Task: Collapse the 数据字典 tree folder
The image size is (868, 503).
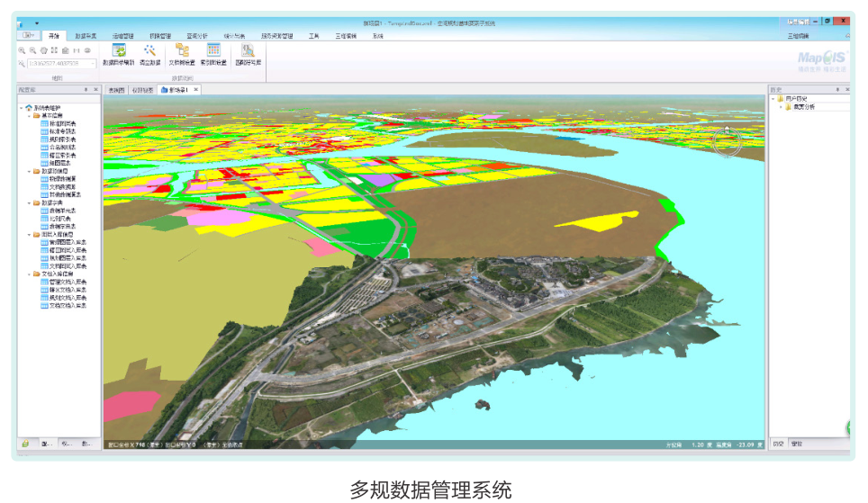Action: tap(28, 202)
